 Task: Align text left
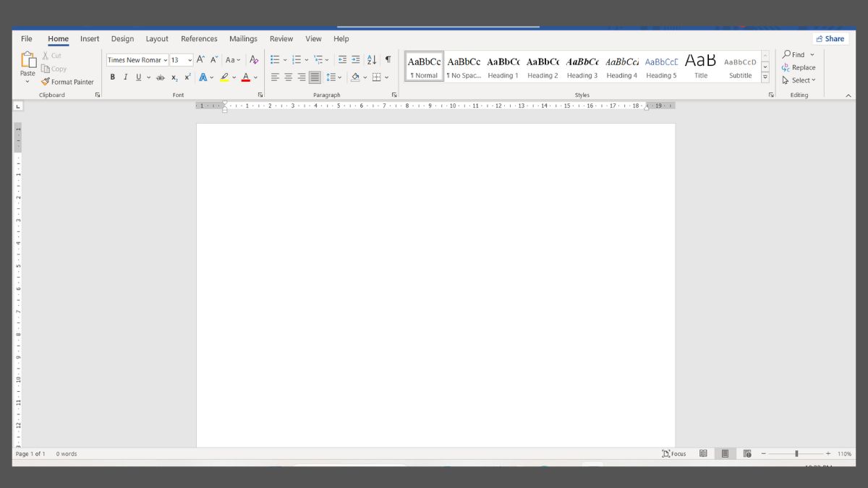pos(275,77)
